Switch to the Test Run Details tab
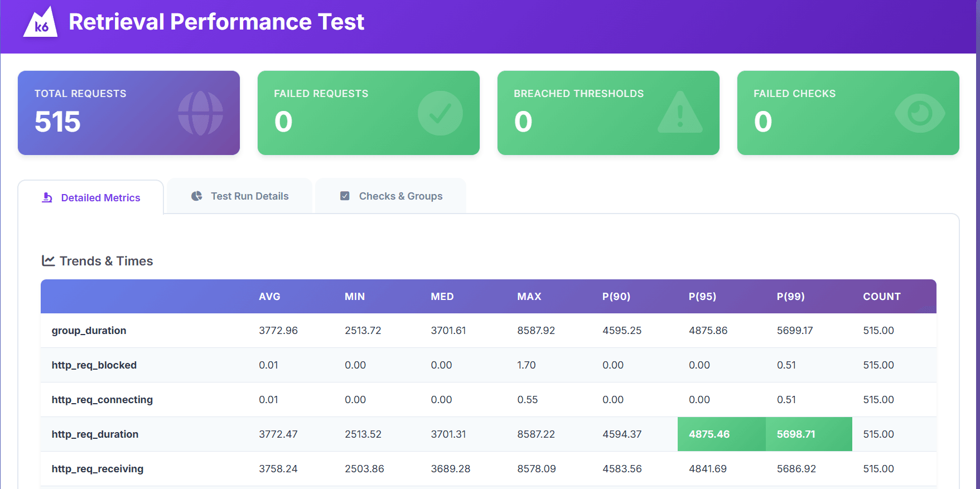Viewport: 980px width, 489px height. click(x=240, y=196)
